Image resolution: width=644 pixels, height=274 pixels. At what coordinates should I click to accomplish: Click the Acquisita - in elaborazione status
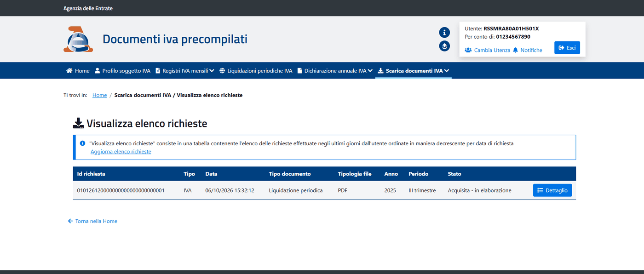(x=479, y=190)
